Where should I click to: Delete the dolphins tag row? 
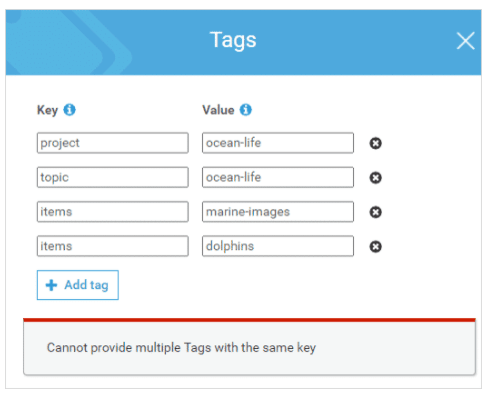tap(375, 247)
